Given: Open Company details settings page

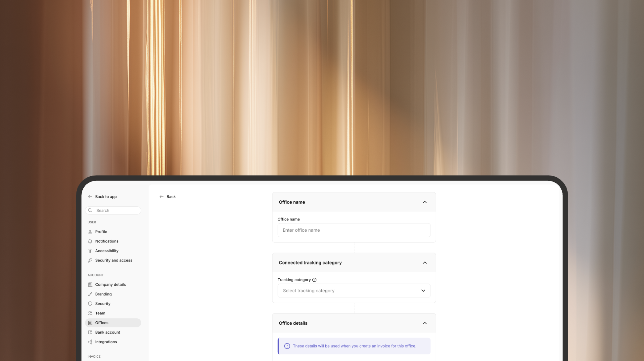Looking at the screenshot, I should (x=110, y=285).
